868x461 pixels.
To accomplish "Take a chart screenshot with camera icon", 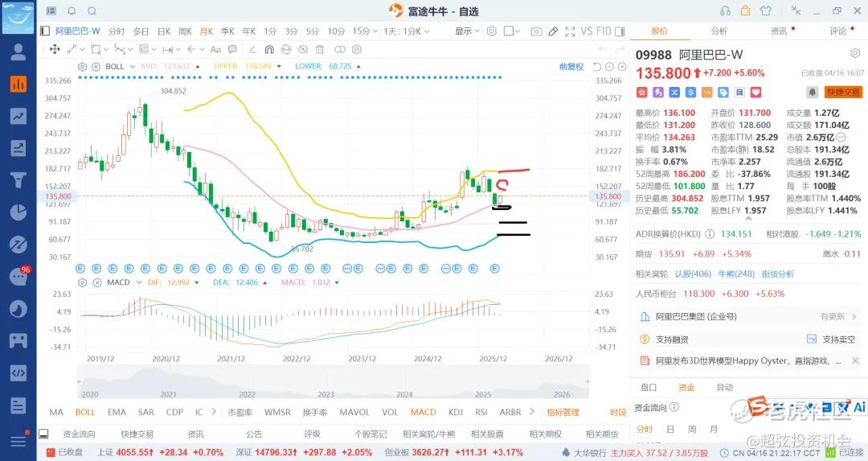I will [536, 31].
